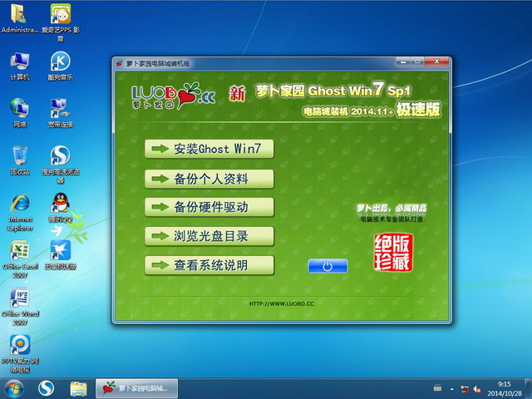532x399 pixels.
Task: Click the 查看系统说明 view system notes button
Action: pyautogui.click(x=209, y=265)
